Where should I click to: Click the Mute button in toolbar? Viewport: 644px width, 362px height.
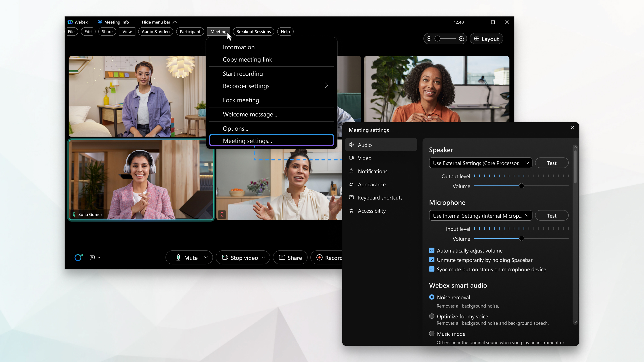click(x=188, y=258)
